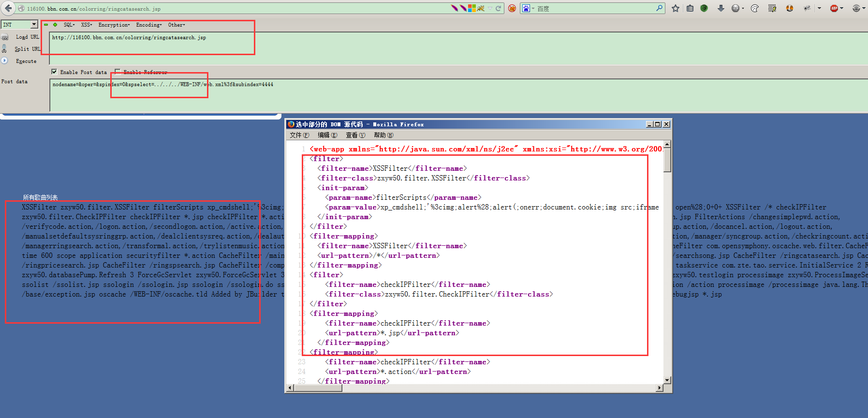This screenshot has height=418, width=868.
Task: Open the Baidu search engine selector
Action: click(528, 8)
